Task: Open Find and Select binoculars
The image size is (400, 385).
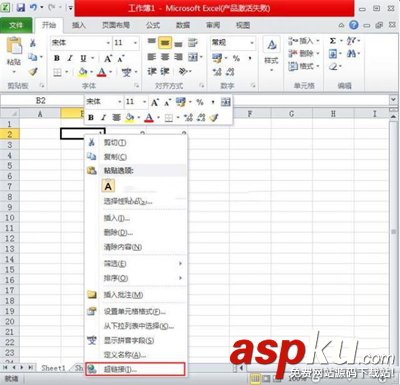Action: click(x=351, y=53)
